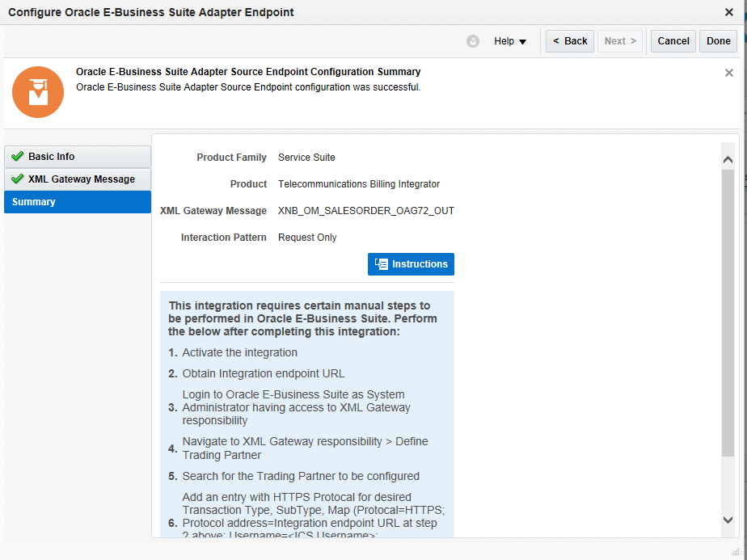This screenshot has height=560, width=747.
Task: Select the Summary step
Action: 77,202
